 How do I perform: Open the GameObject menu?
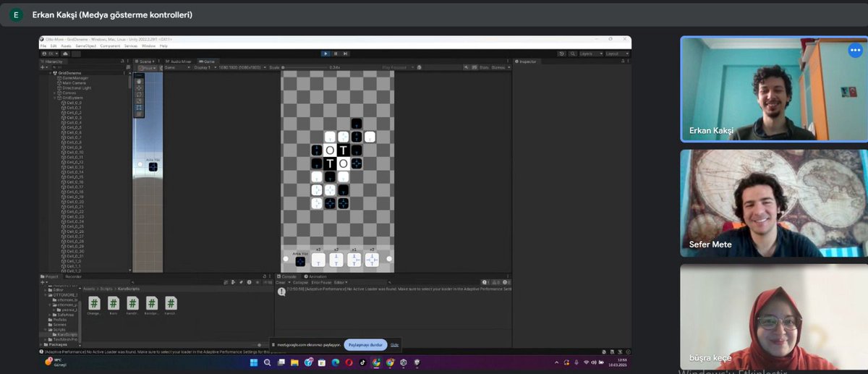pos(85,46)
